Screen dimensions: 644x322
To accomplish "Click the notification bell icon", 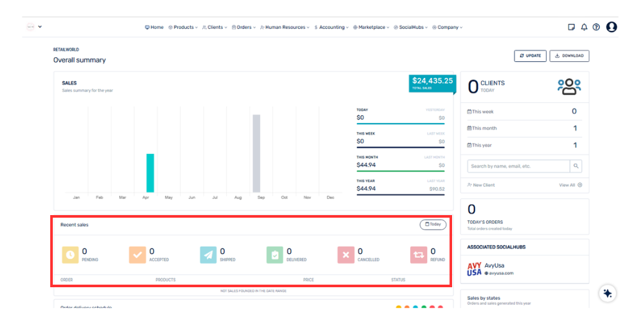I will coord(584,27).
